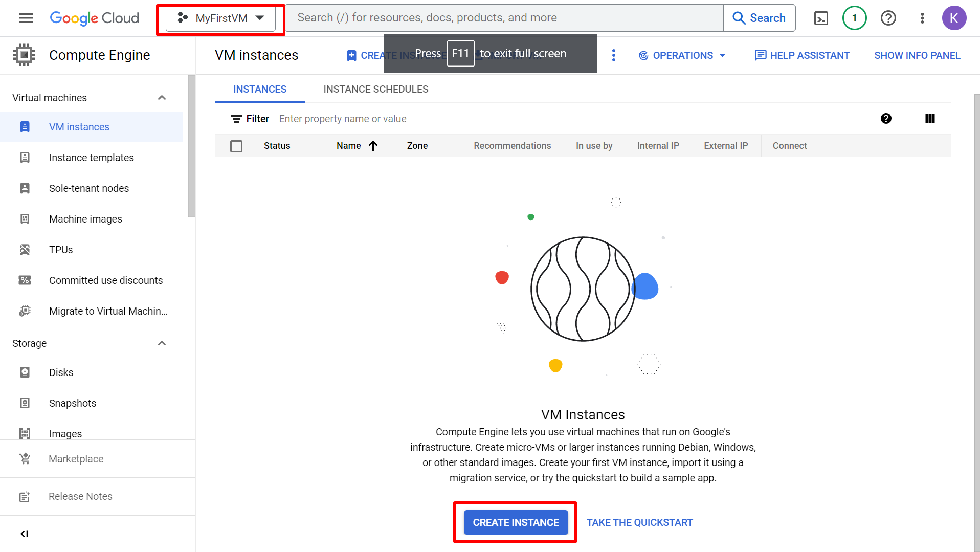The height and width of the screenshot is (552, 980).
Task: Click the Marketplace cart icon
Action: (x=25, y=459)
